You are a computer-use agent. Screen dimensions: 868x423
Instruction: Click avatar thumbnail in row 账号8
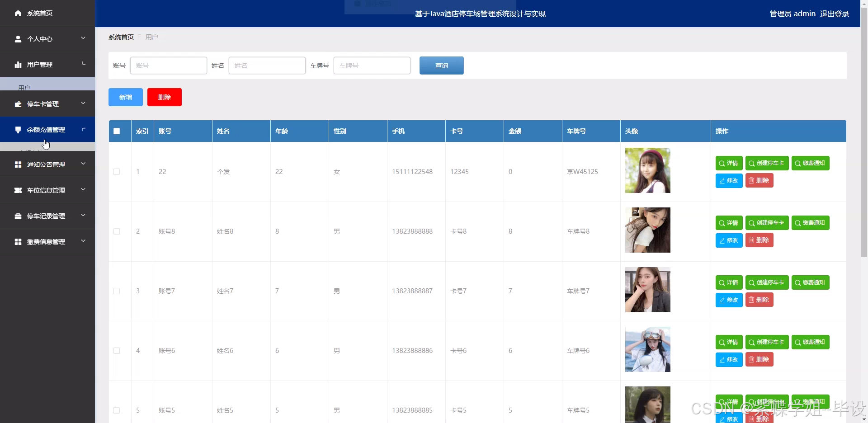(647, 230)
